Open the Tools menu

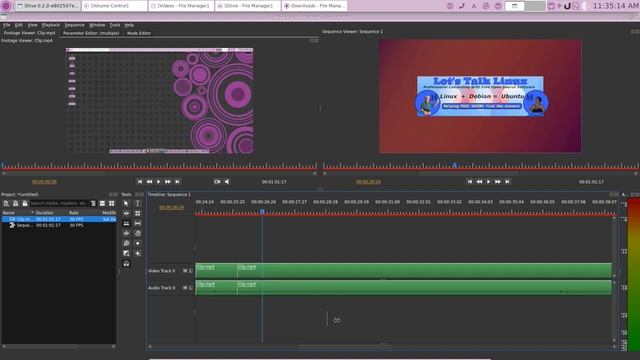115,25
